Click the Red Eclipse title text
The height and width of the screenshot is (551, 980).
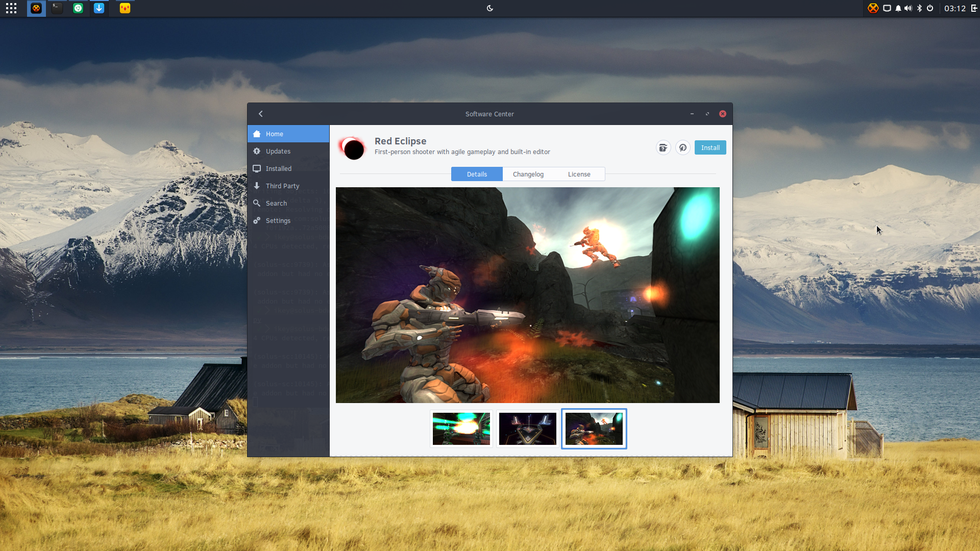click(x=400, y=141)
